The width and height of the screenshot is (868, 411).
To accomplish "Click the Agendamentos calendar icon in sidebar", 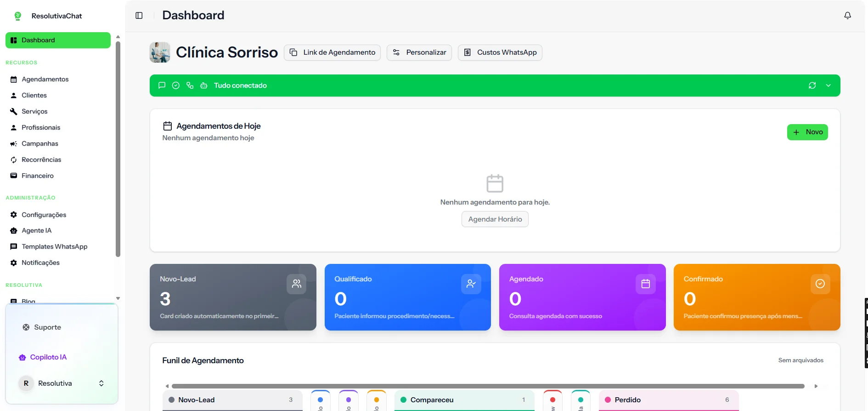I will [x=14, y=79].
